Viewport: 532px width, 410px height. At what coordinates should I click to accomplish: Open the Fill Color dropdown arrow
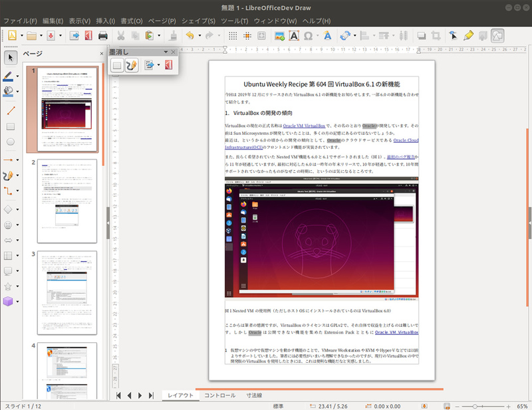click(18, 92)
